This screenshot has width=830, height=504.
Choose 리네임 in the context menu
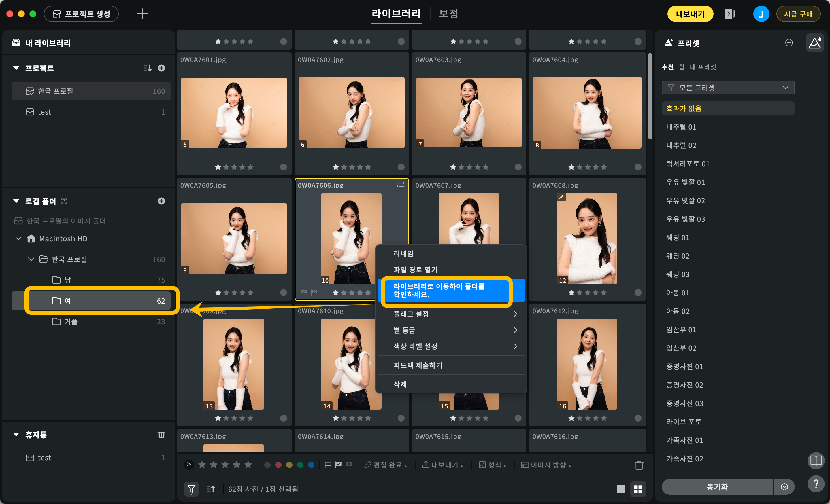(451, 253)
